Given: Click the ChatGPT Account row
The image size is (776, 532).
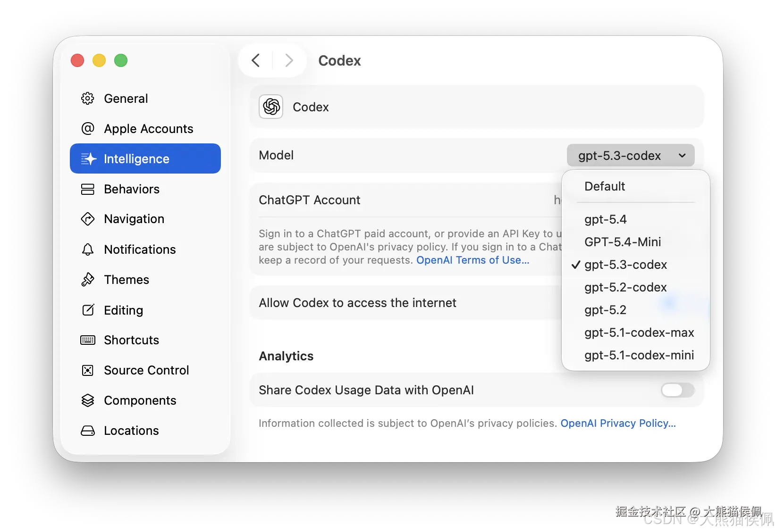Looking at the screenshot, I should click(406, 200).
